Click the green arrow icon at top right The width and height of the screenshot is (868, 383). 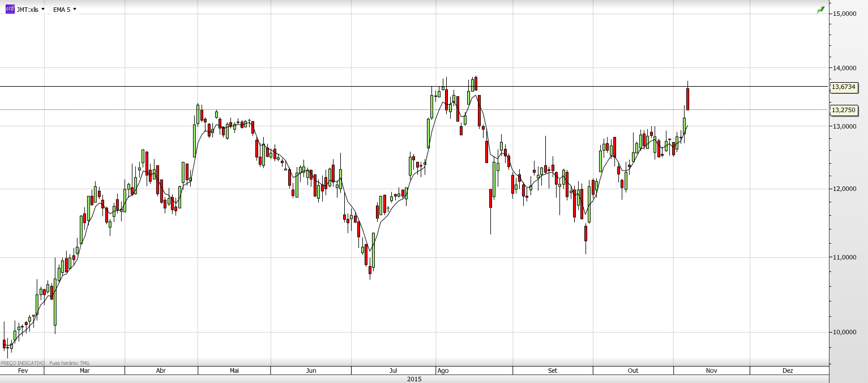coord(820,10)
